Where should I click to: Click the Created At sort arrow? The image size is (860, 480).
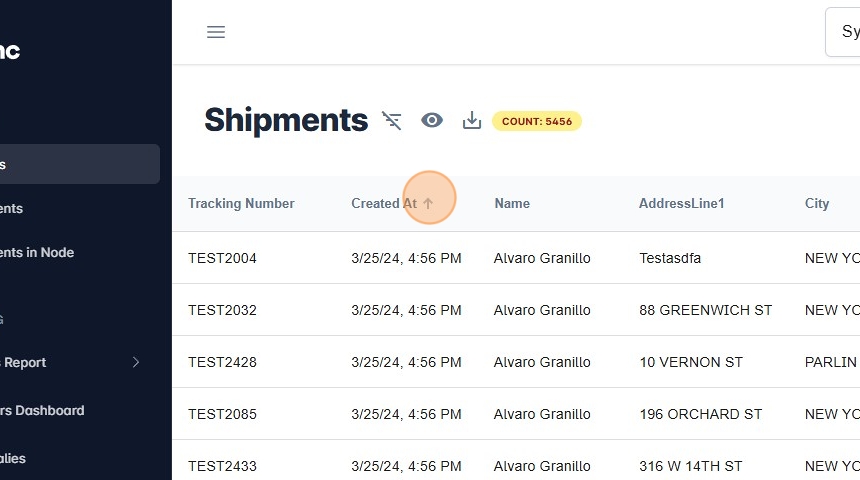(429, 204)
